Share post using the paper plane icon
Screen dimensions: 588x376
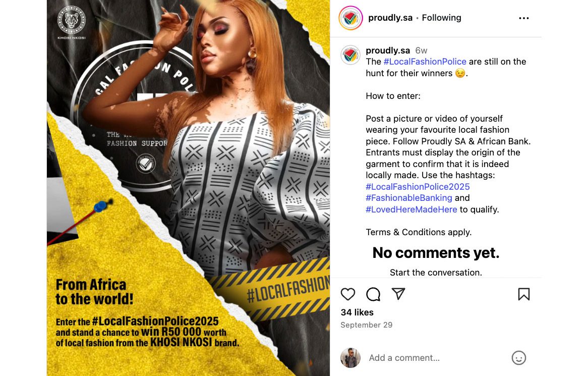pyautogui.click(x=398, y=294)
